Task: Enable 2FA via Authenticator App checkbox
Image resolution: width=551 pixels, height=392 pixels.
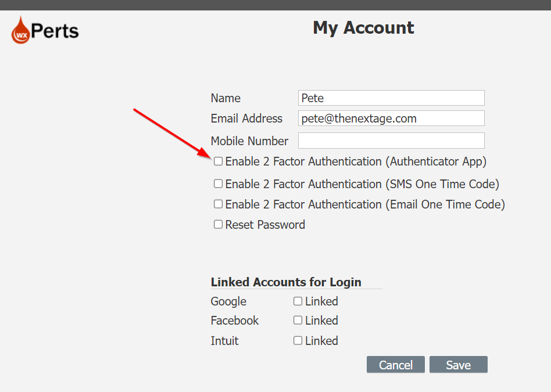Action: [218, 161]
